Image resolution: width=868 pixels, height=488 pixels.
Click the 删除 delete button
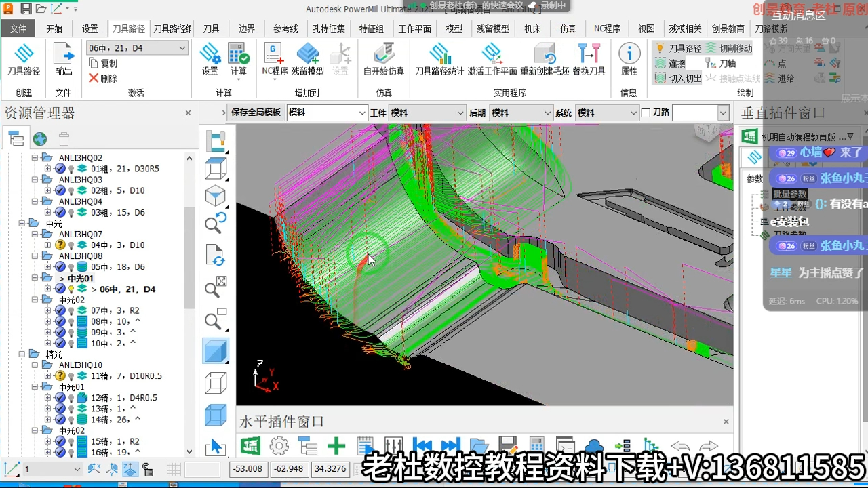coord(103,78)
